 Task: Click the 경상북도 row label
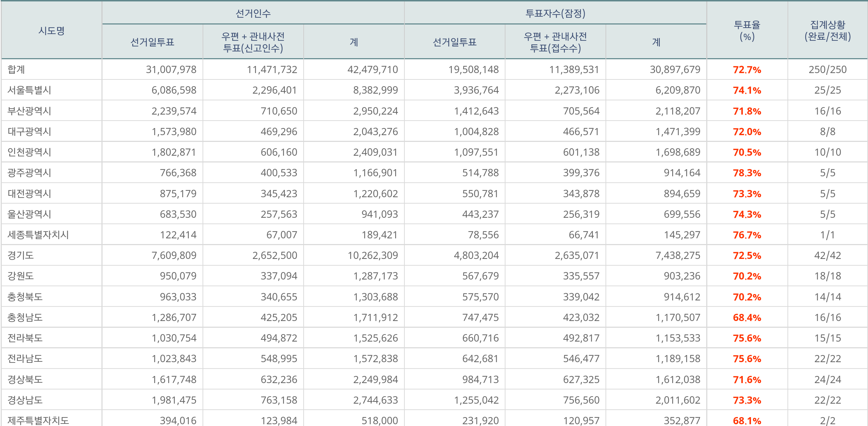25,380
